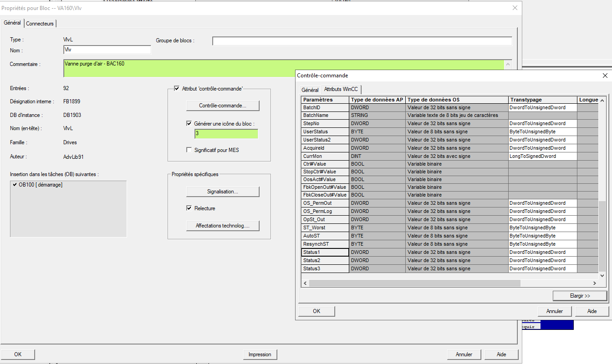Uncheck Générer une icône du bloc
612x364 pixels.
coord(189,123)
